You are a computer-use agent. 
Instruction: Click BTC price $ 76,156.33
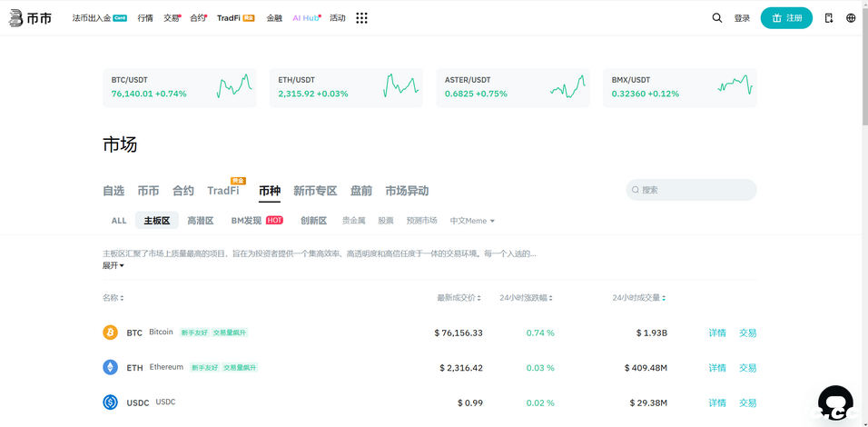[459, 333]
